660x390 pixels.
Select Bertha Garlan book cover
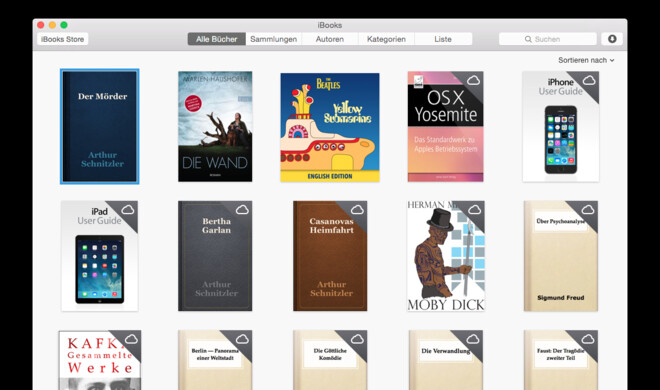click(x=215, y=256)
